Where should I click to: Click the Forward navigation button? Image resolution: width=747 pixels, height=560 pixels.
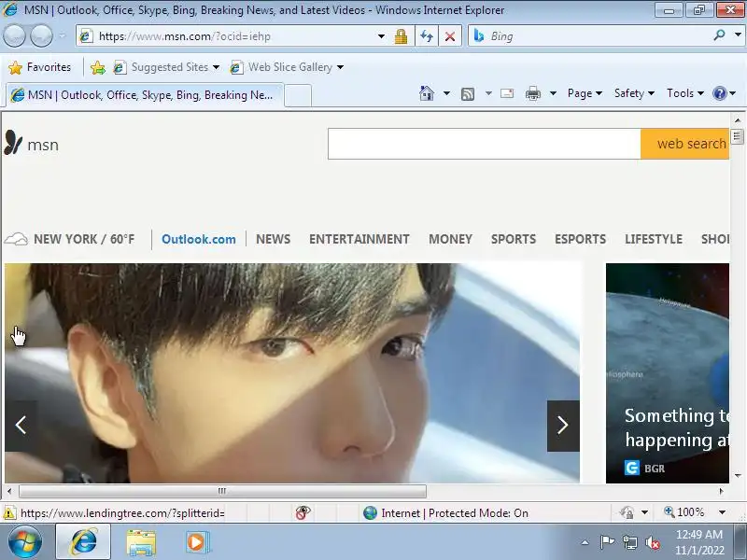pyautogui.click(x=42, y=36)
